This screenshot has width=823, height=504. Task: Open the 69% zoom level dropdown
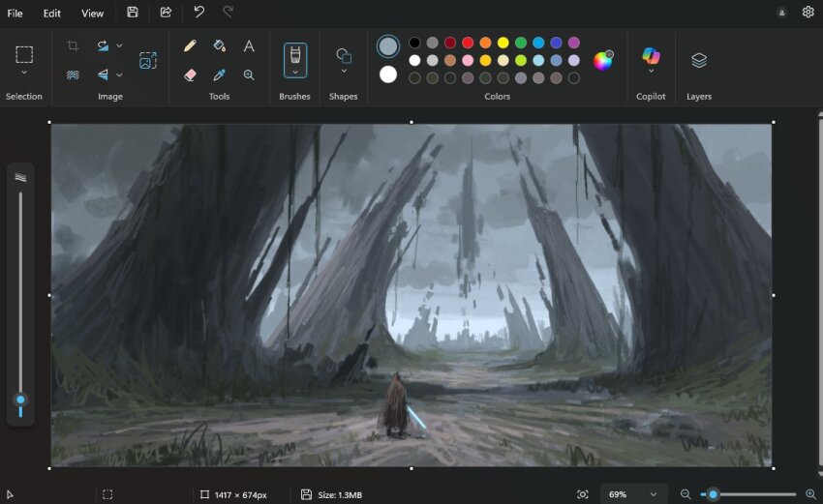click(x=634, y=494)
